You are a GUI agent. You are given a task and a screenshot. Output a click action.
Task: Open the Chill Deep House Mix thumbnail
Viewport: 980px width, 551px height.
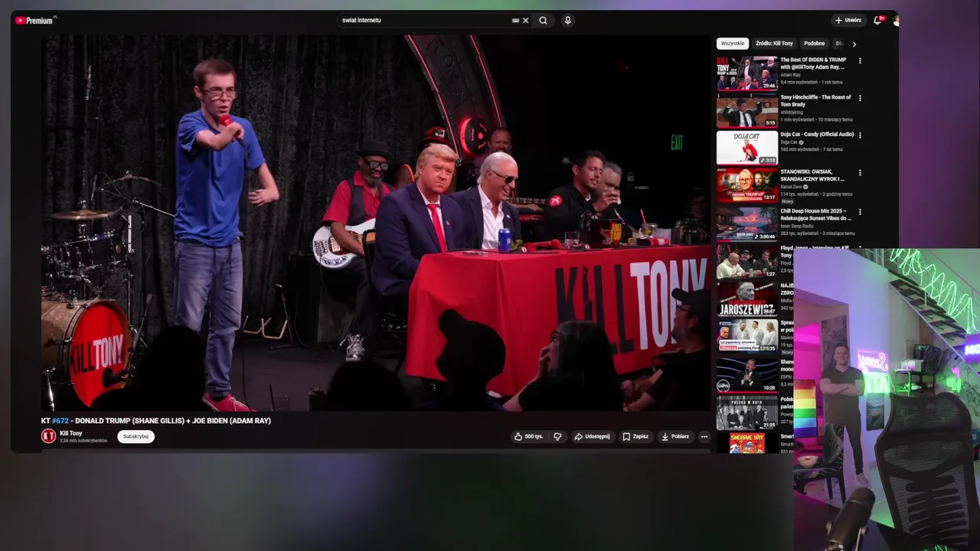[747, 223]
